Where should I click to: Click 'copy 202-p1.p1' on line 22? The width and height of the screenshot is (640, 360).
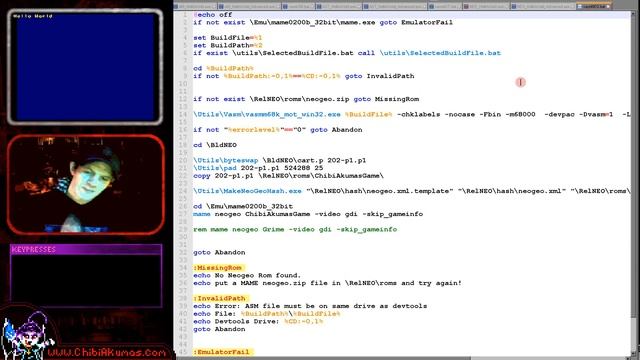[x=223, y=176]
